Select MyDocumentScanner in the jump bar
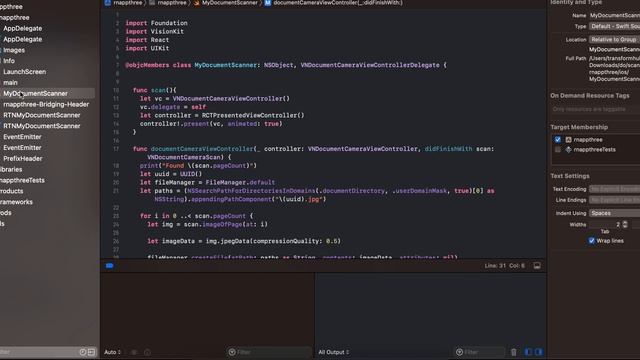Viewport: 640px width, 360px height. click(230, 2)
